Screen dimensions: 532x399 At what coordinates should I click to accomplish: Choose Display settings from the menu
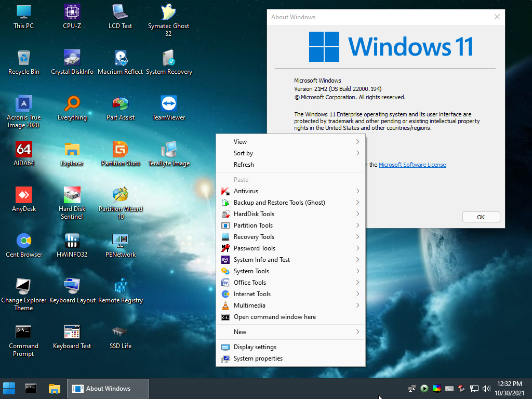point(290,347)
